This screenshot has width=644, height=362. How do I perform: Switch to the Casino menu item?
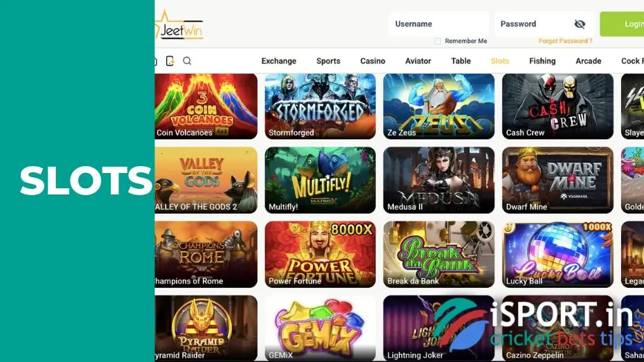pyautogui.click(x=373, y=61)
